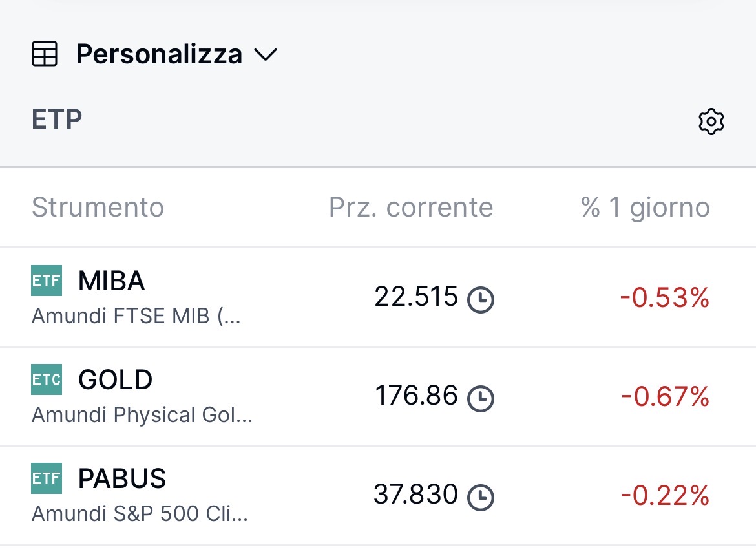Click the ETF badge next to MIBA
Screen dimensions: 756x554
(47, 281)
